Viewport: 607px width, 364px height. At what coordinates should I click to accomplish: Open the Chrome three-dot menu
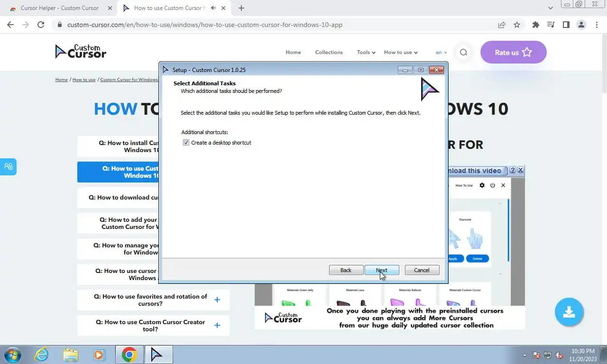pyautogui.click(x=596, y=25)
